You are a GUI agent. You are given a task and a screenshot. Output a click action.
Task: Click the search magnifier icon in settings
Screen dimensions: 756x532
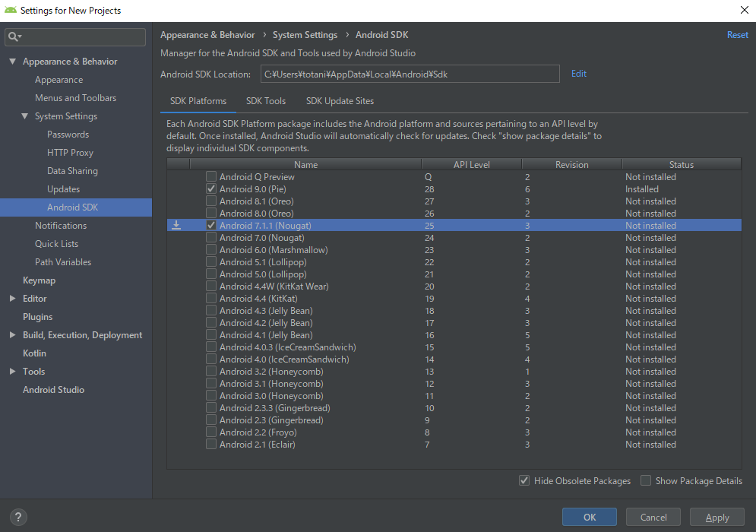pos(14,36)
